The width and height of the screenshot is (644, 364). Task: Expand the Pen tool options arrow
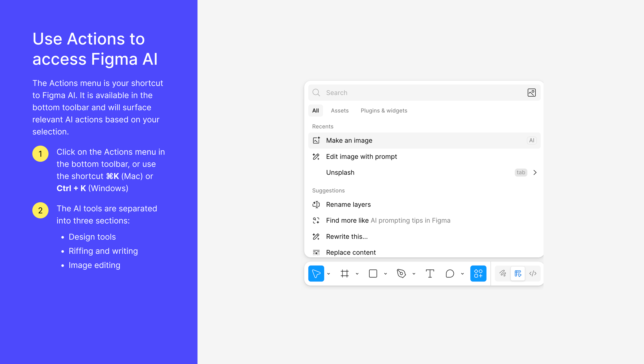414,274
